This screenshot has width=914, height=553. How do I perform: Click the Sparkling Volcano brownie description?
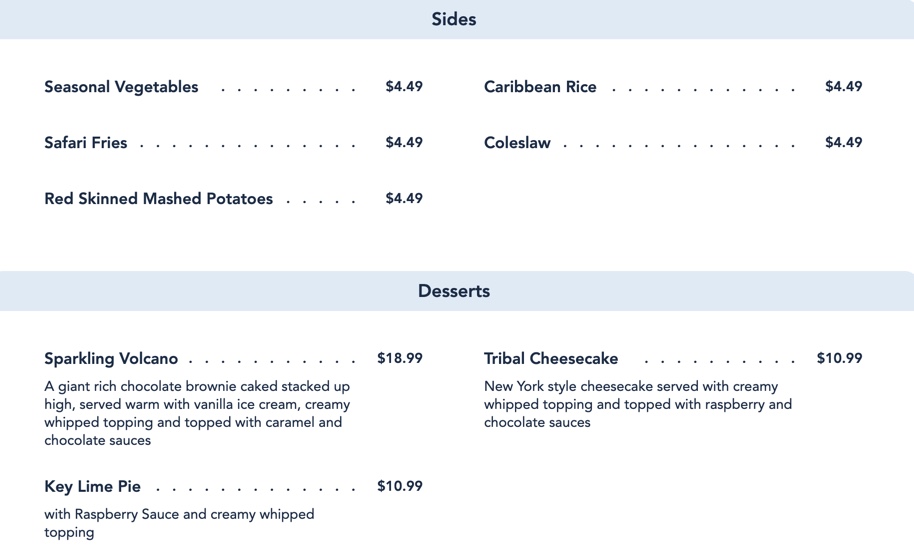click(197, 413)
